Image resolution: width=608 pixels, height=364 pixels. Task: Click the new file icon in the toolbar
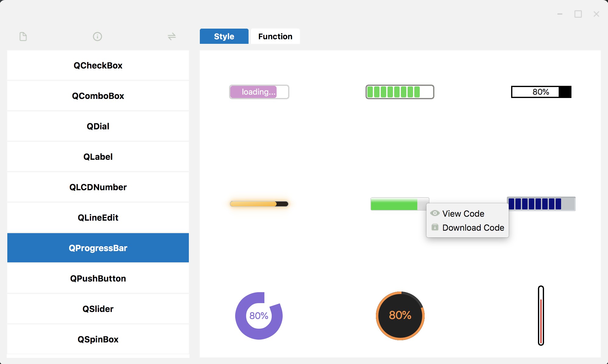pos(23,37)
